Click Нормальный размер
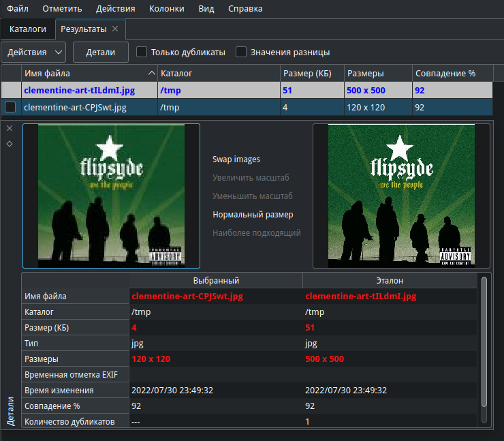The width and height of the screenshot is (504, 441). pos(253,215)
